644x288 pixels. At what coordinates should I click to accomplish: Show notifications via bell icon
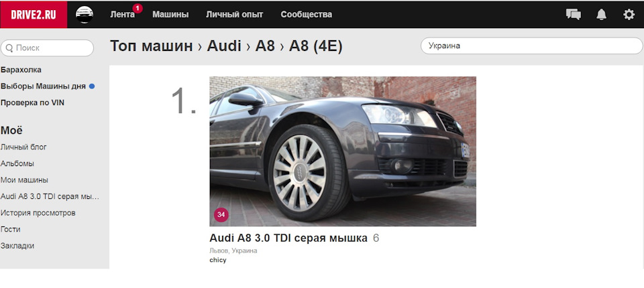tap(601, 14)
